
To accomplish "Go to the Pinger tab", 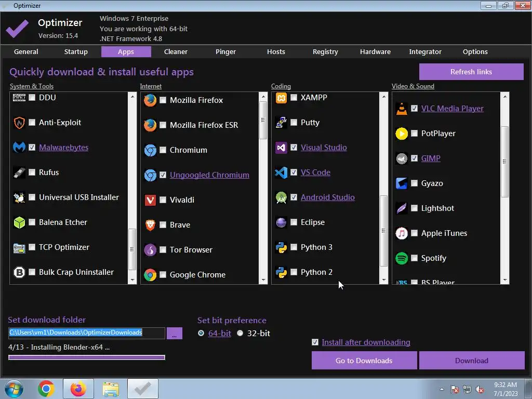I will click(x=225, y=51).
